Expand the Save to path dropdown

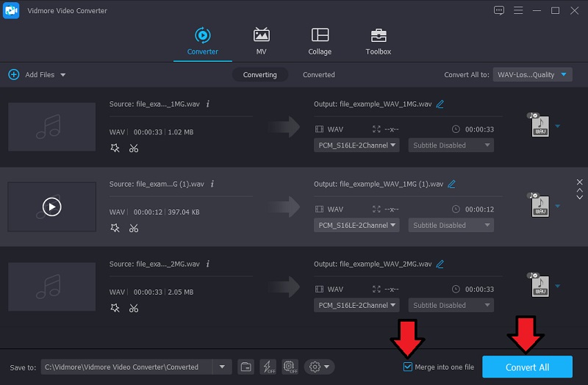(223, 367)
